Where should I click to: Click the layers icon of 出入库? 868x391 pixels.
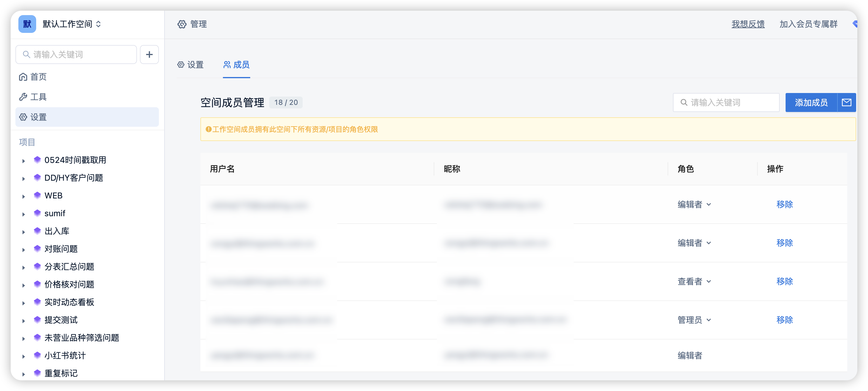click(37, 231)
